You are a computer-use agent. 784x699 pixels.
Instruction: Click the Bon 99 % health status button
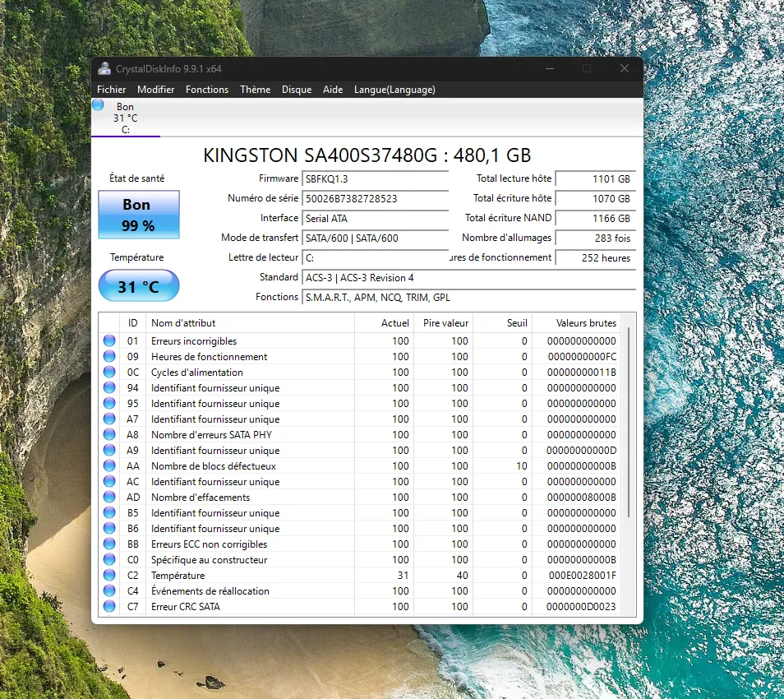[139, 215]
